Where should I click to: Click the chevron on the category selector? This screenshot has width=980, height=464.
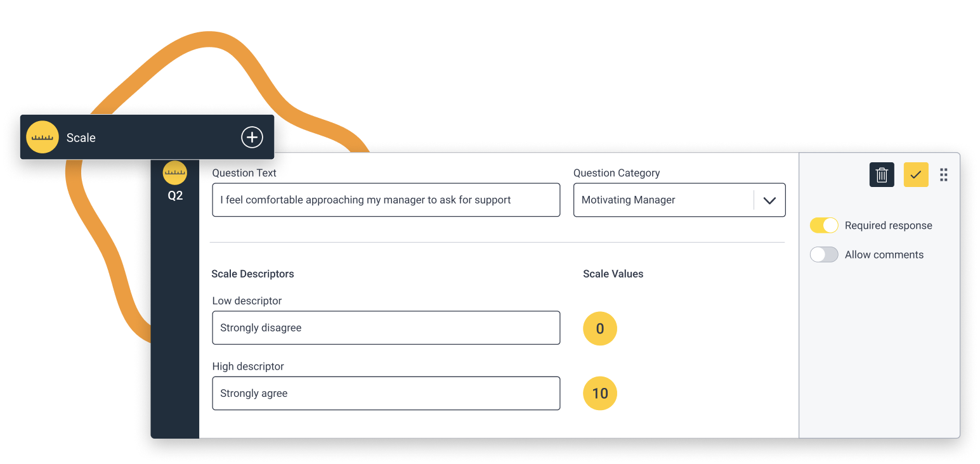click(769, 200)
